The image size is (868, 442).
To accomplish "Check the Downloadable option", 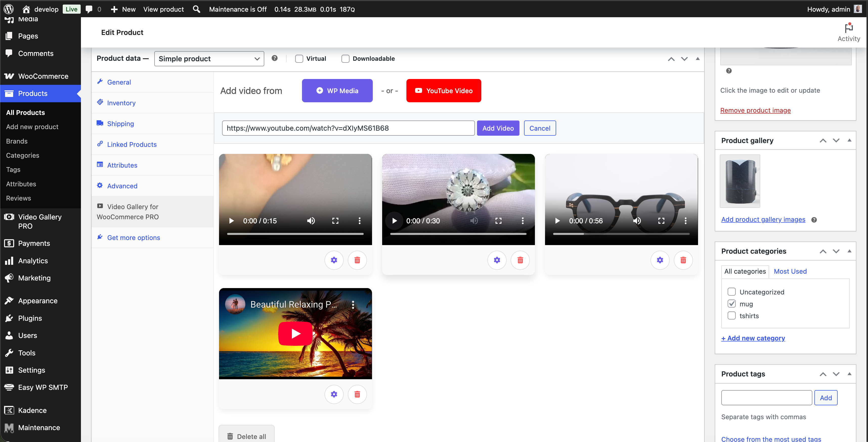I will 345,58.
